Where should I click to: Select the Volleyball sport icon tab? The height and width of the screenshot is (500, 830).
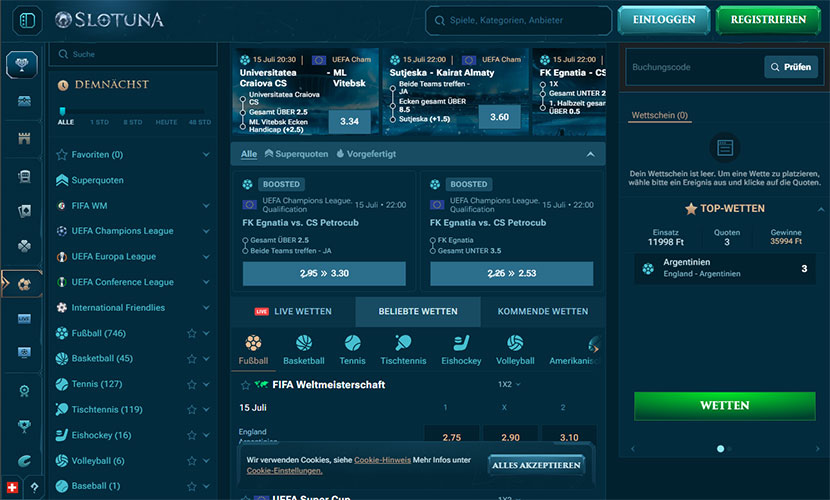coord(515,350)
